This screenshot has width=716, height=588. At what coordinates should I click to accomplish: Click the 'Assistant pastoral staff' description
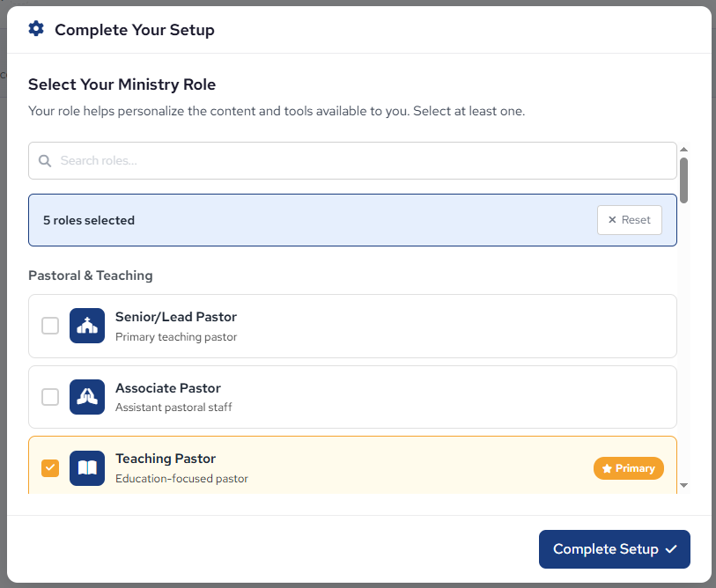173,408
